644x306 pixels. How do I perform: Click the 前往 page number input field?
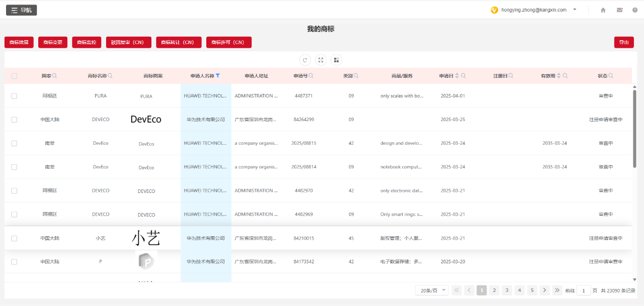click(583, 290)
